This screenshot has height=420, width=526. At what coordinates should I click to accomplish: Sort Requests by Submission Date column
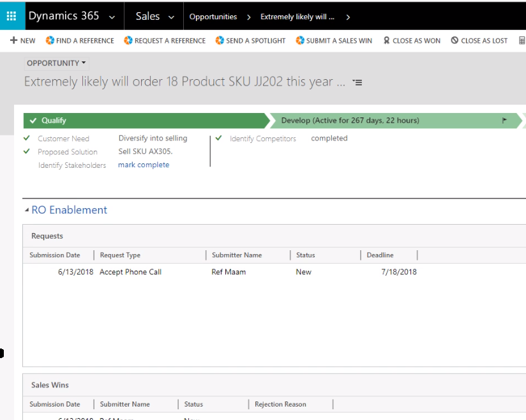pos(55,255)
